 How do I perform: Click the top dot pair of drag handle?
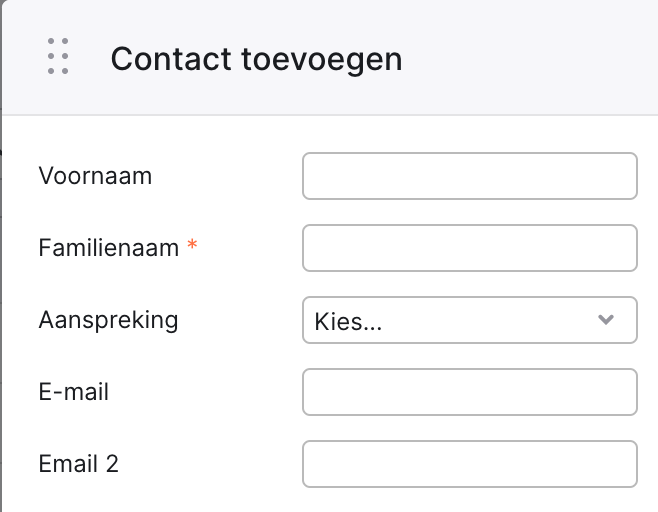pos(58,41)
